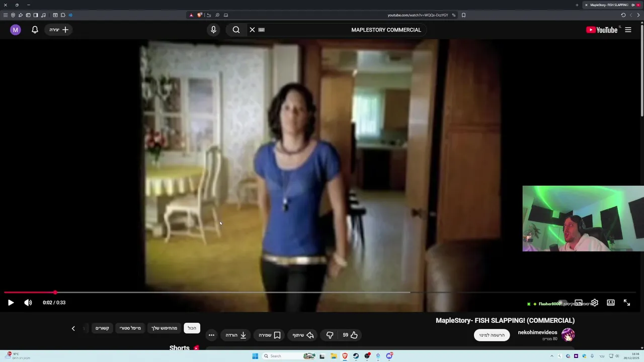Screen dimensions: 644x362
Task: Switch the player to theater mode
Action: (611, 303)
